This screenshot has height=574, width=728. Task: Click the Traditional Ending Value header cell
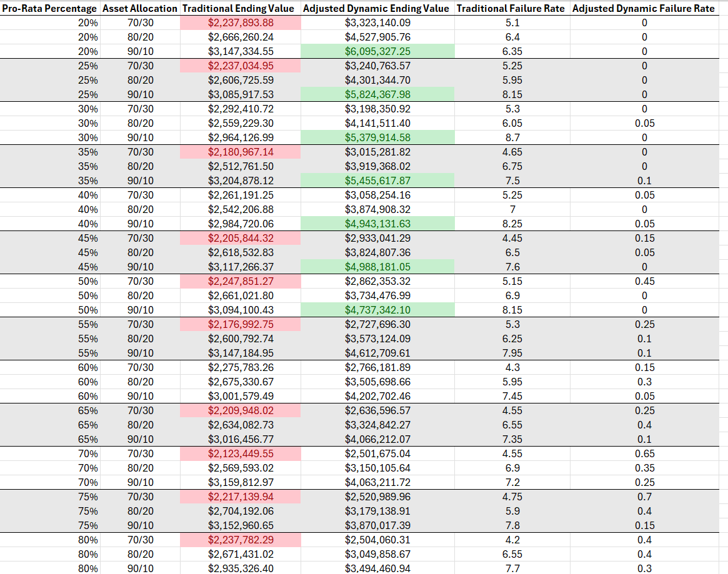click(x=240, y=8)
